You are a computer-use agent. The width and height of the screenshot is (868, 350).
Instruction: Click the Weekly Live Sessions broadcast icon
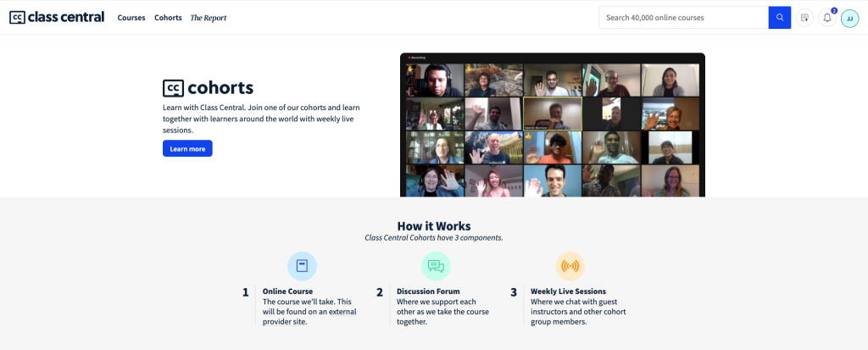[x=570, y=266]
